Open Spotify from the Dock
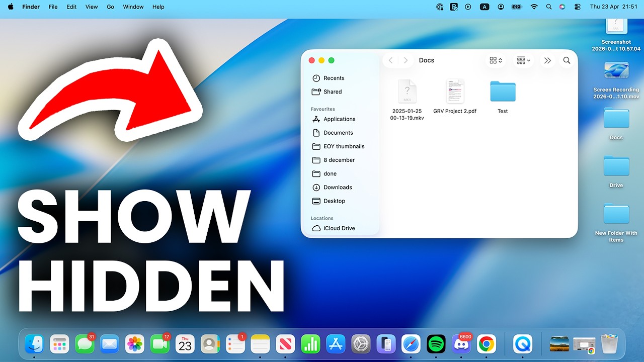 coord(436,344)
